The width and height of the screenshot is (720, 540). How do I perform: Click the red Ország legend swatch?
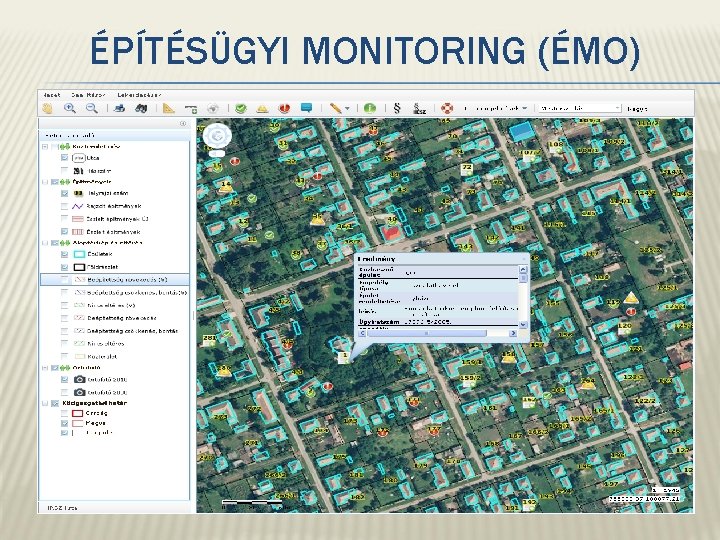pos(78,413)
